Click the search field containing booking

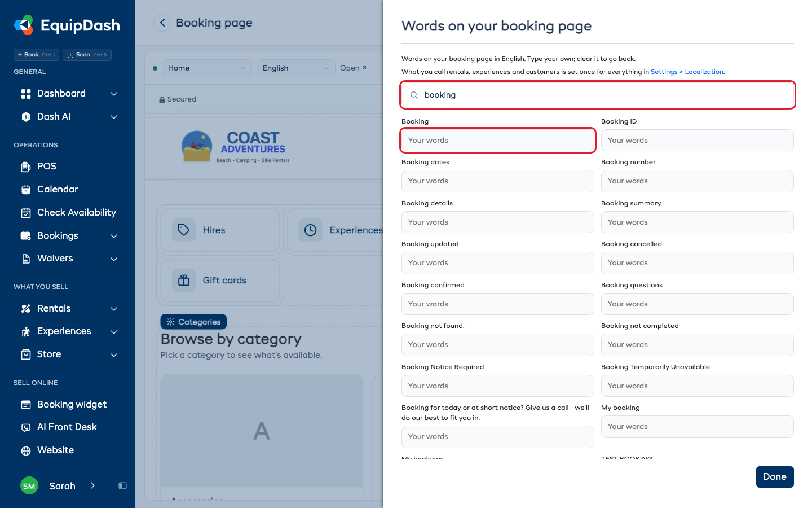pyautogui.click(x=598, y=95)
